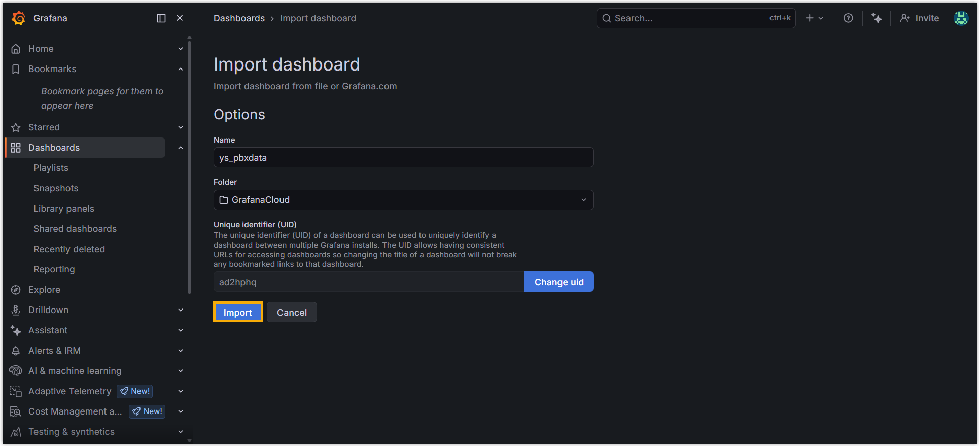This screenshot has height=447, width=980.
Task: Click the Explore compass icon
Action: (16, 290)
